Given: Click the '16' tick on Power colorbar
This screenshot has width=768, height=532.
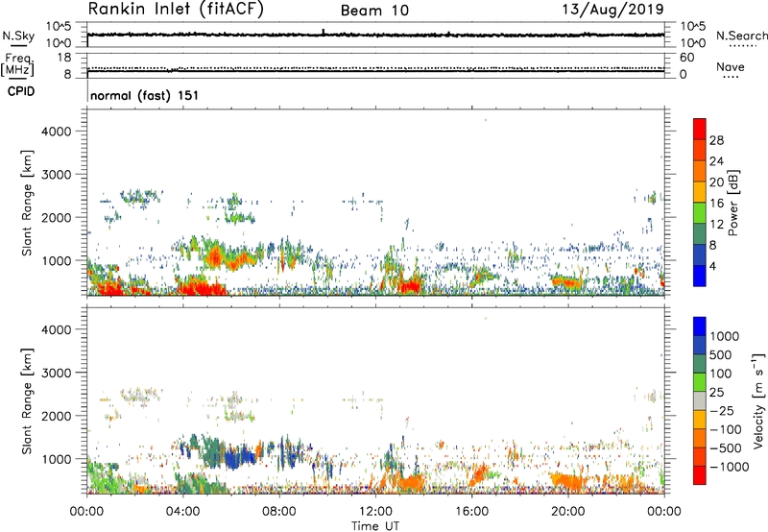Looking at the screenshot, I should click(x=716, y=204).
